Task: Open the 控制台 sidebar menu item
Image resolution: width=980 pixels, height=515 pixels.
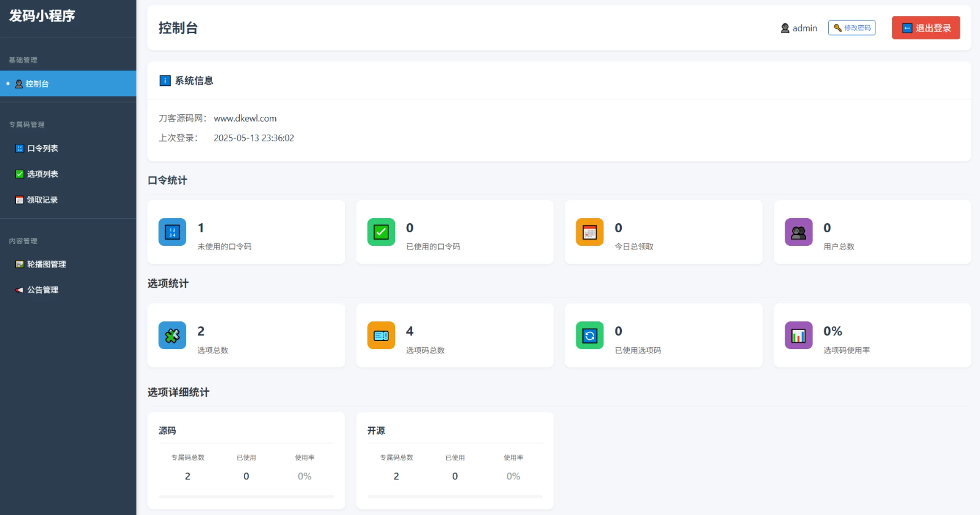Action: pyautogui.click(x=68, y=84)
